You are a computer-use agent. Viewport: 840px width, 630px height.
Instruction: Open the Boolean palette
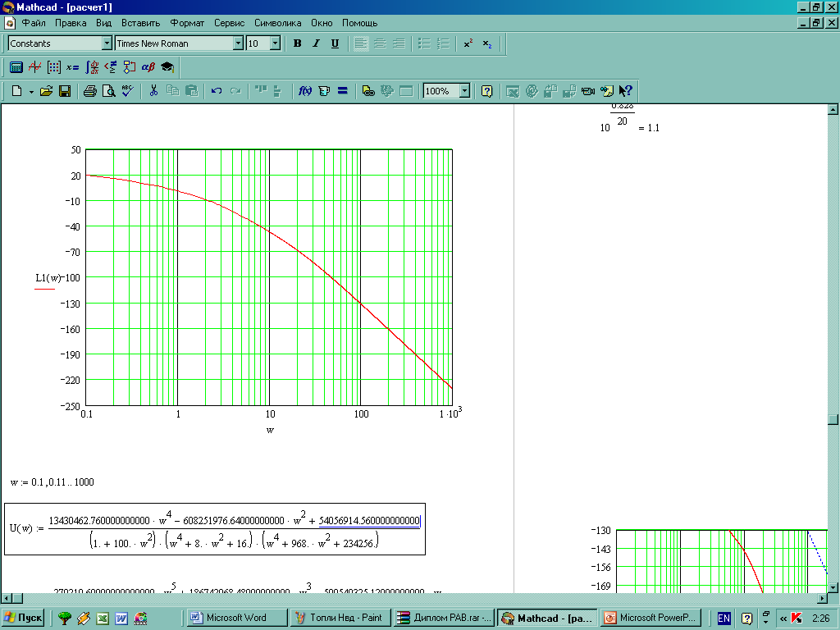click(x=111, y=67)
